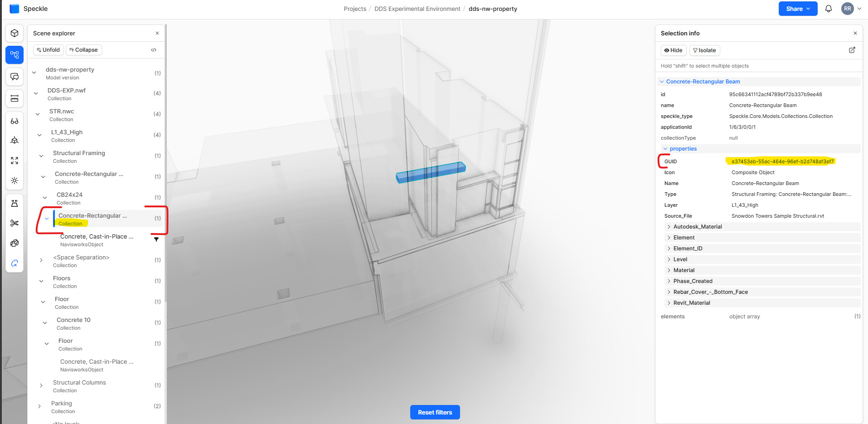Collapse the dds-nw-property model node

34,73
